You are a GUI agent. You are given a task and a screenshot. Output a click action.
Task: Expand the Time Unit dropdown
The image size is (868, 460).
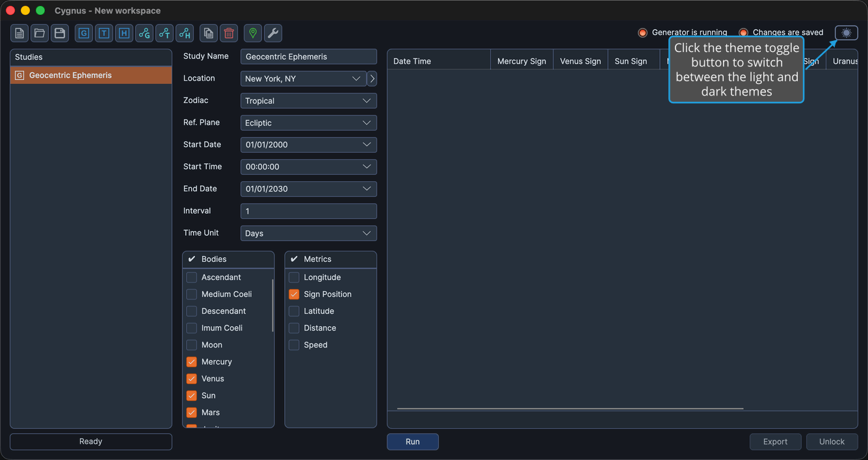tap(309, 233)
